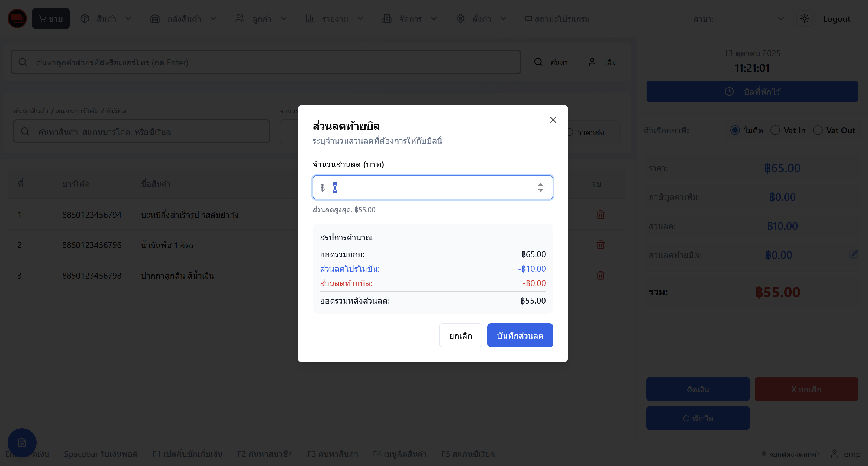
Task: Go to the ขาย sales tab
Action: point(51,18)
